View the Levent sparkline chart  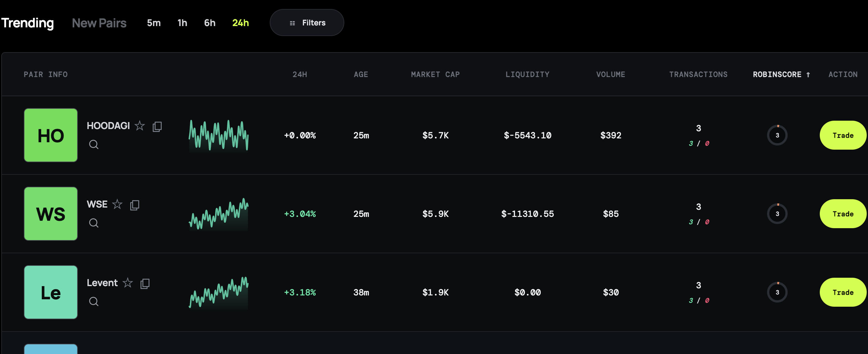(x=219, y=292)
